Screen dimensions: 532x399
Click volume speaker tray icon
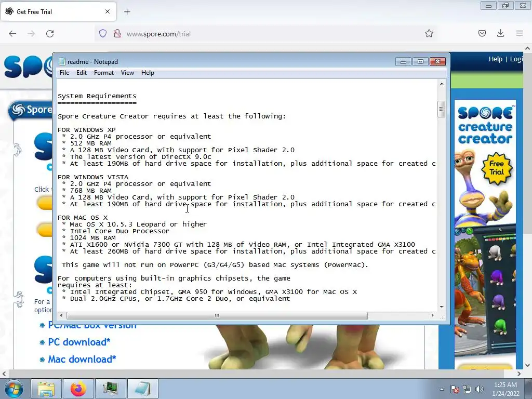480,389
